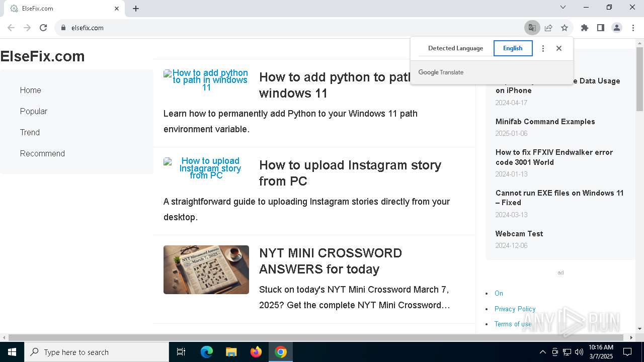Click the 2024-04-17 date text
Image resolution: width=644 pixels, height=362 pixels.
point(511,103)
